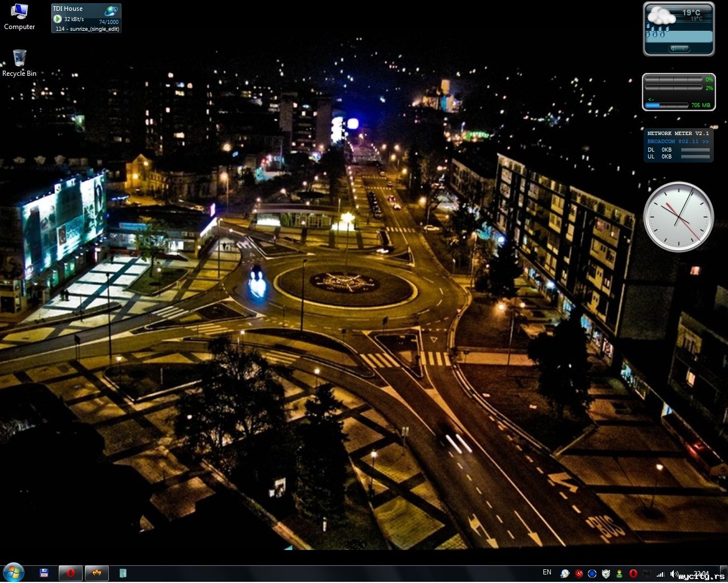Open the wireless signal bars tray icon
728x583 pixels.
661,573
